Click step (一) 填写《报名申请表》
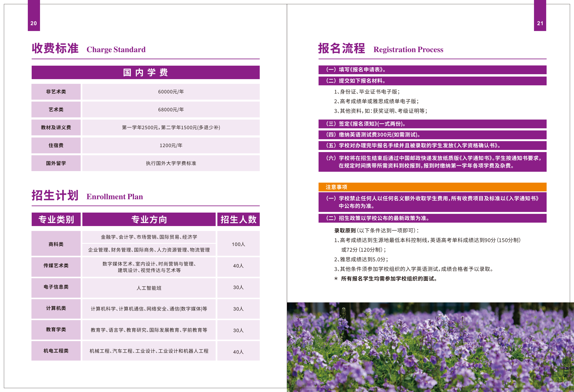Screen dimensions: 574x392 point(432,70)
